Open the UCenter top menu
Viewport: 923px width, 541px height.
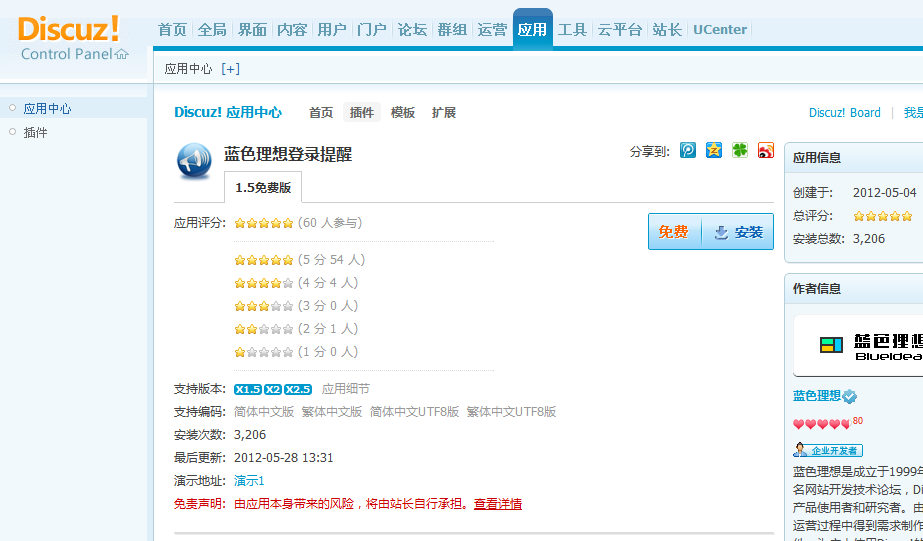[719, 29]
